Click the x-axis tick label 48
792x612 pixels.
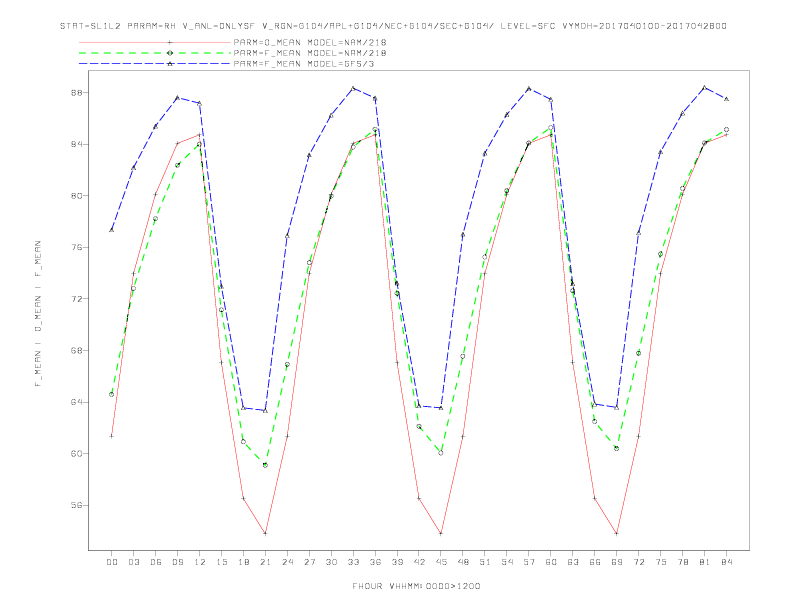pyautogui.click(x=463, y=562)
